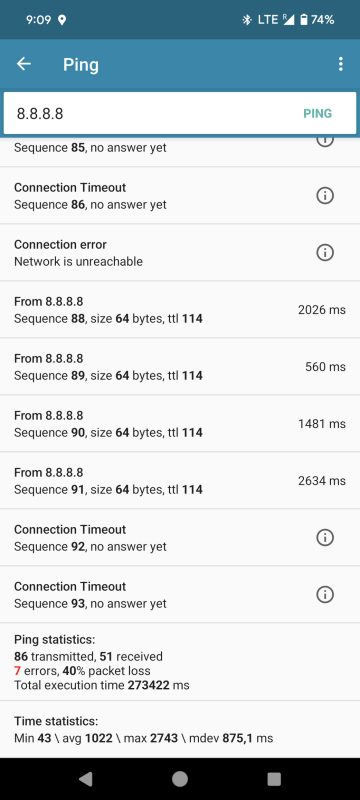Open the three-dot overflow menu

tap(341, 64)
